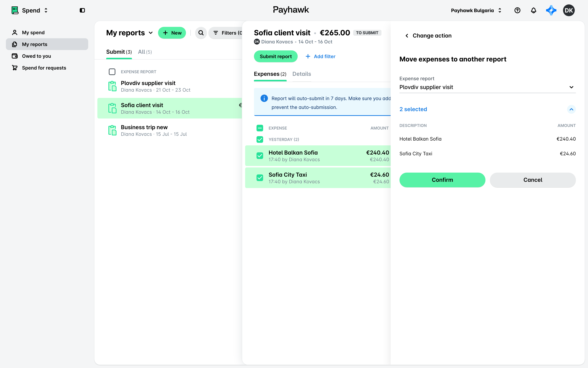This screenshot has height=368, width=588.
Task: Collapse the sidebar panel toggle icon
Action: pyautogui.click(x=82, y=10)
